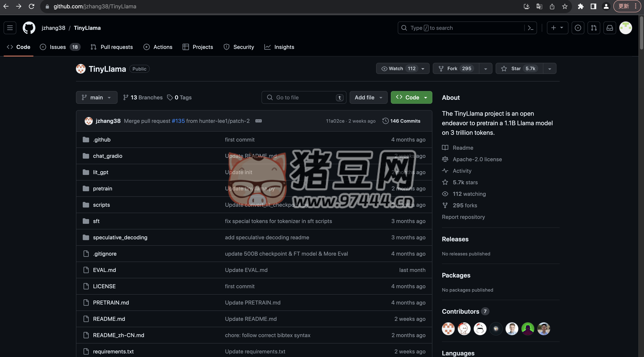Focus the Go to file search field
Image resolution: width=644 pixels, height=357 pixels.
tap(304, 97)
